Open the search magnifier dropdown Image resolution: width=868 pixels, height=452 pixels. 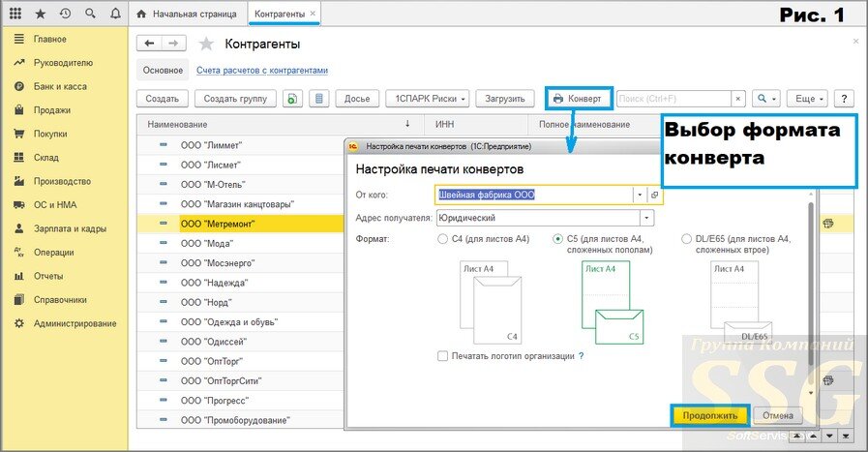(766, 99)
